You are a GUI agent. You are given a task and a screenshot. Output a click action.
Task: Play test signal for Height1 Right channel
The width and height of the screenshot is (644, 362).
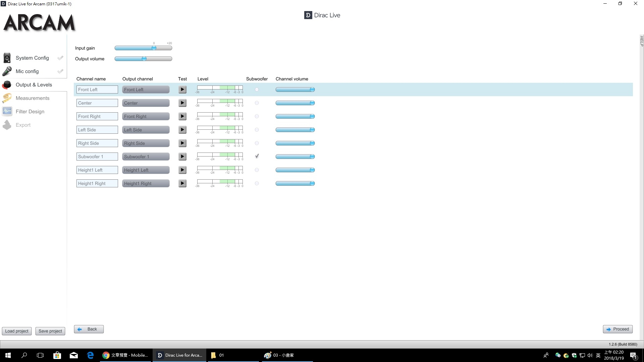pyautogui.click(x=182, y=183)
